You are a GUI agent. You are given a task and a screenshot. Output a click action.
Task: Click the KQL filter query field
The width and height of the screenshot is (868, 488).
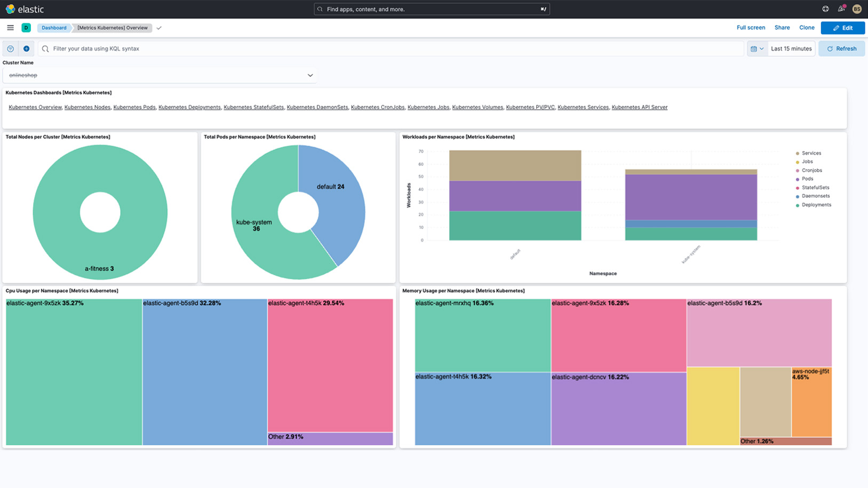pyautogui.click(x=391, y=49)
